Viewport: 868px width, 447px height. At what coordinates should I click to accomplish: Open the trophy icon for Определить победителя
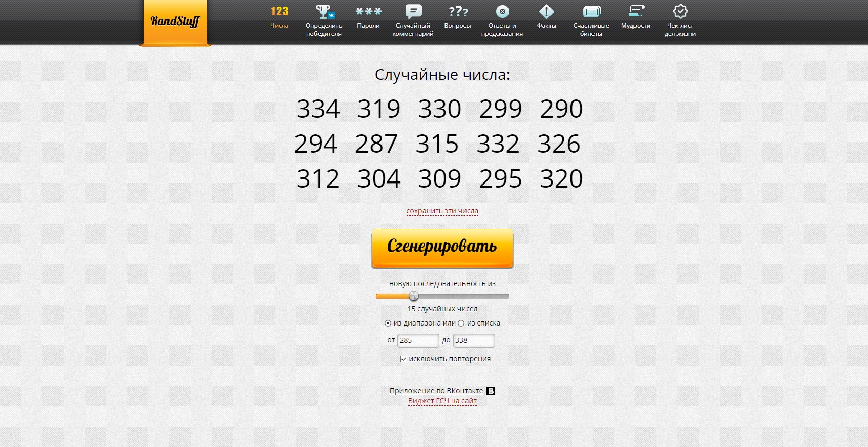click(324, 12)
